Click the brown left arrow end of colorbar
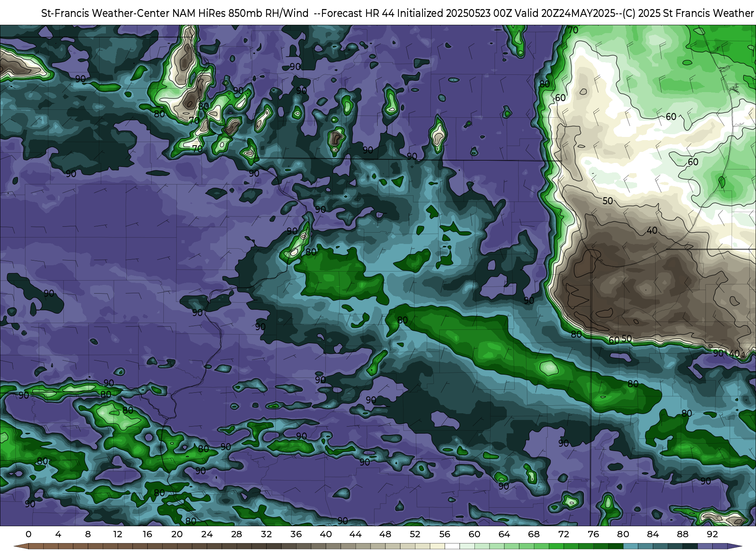 click(x=21, y=547)
